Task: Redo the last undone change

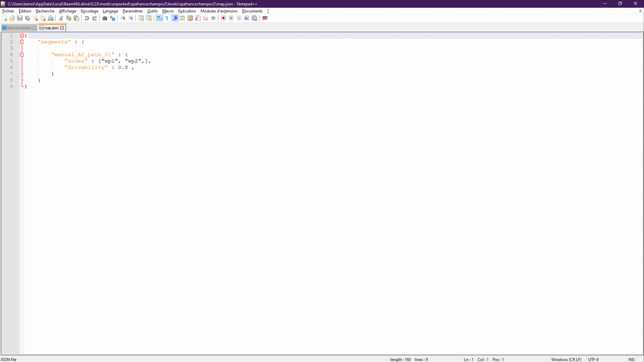Action: (x=94, y=18)
